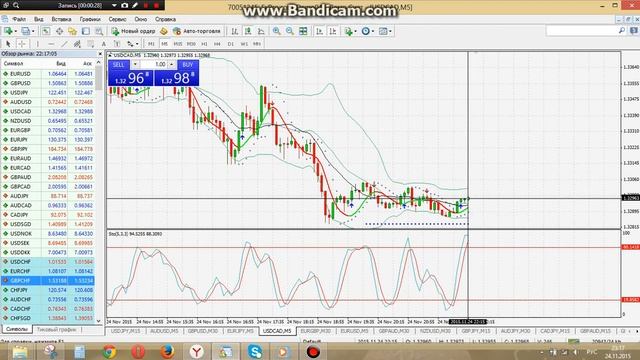Open the Сервис menu
Viewport: 640px width, 360px height.
click(117, 19)
